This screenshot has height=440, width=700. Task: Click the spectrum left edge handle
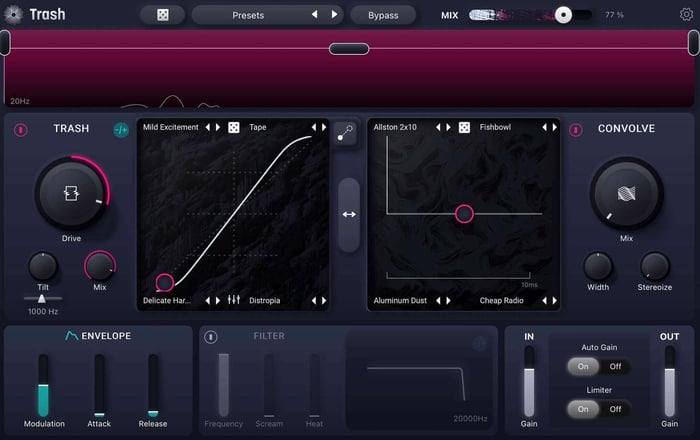tap(5, 43)
